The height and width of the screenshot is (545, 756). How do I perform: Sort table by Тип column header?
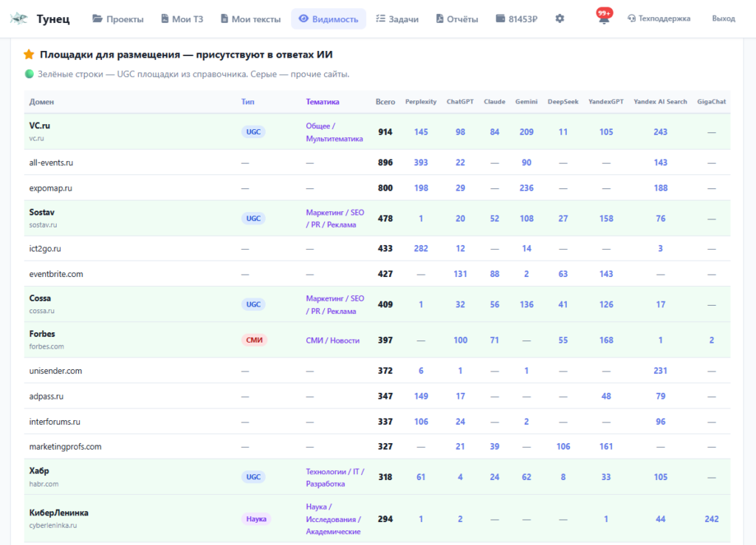tap(248, 102)
